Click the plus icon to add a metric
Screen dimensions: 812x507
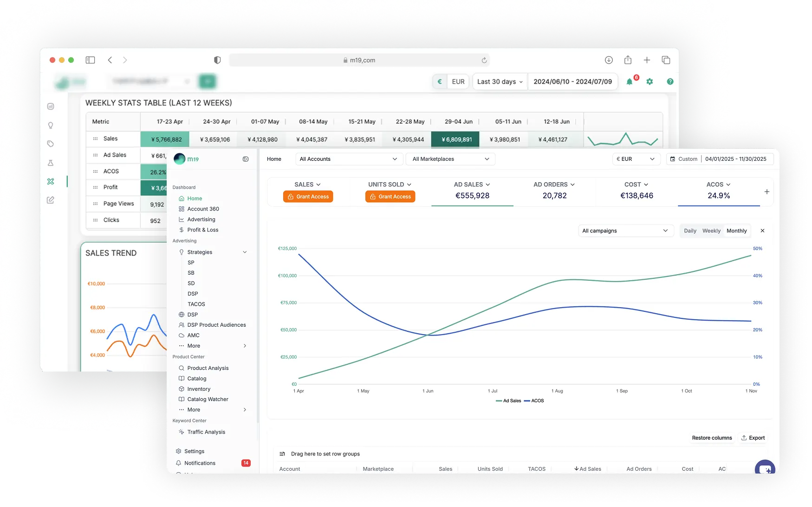[x=767, y=191]
